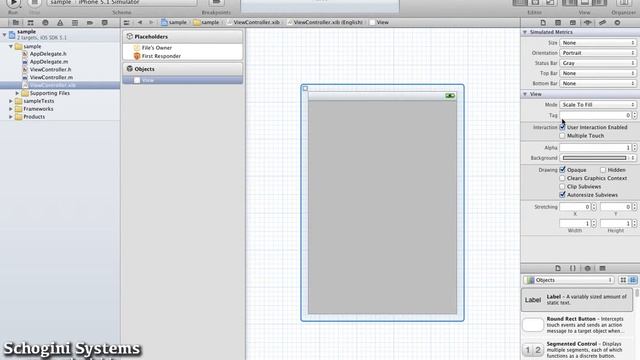Screen dimensions: 640x360
Task: Collapse the Simulated Metrics section
Action: [x=525, y=32]
